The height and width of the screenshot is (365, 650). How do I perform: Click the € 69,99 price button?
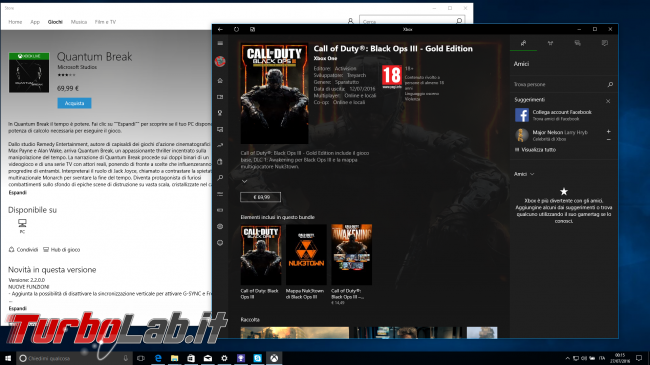[x=260, y=197]
